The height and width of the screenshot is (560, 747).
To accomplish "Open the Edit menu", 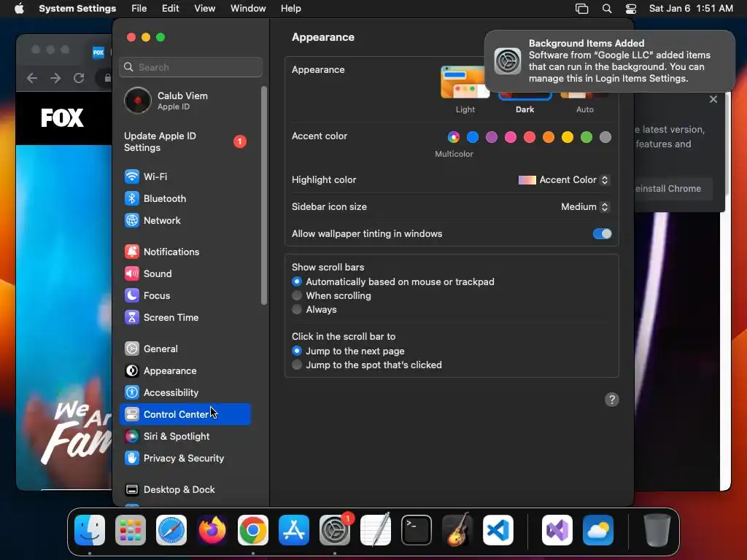I will tap(170, 9).
